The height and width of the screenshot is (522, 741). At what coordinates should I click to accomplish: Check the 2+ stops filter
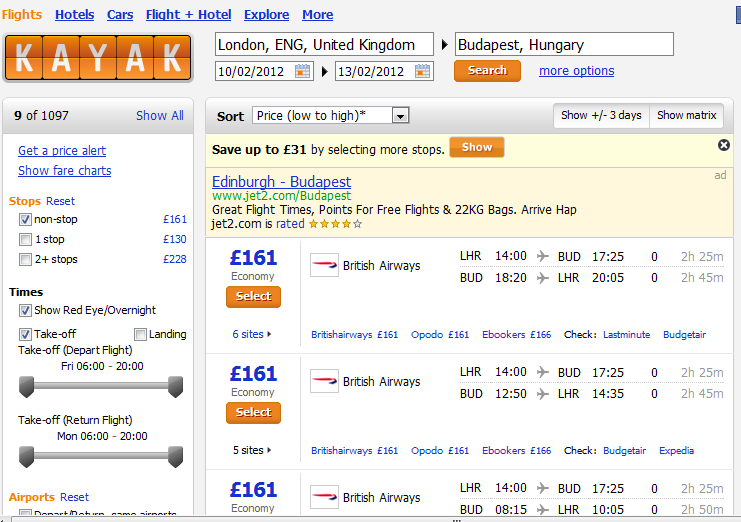pos(25,259)
